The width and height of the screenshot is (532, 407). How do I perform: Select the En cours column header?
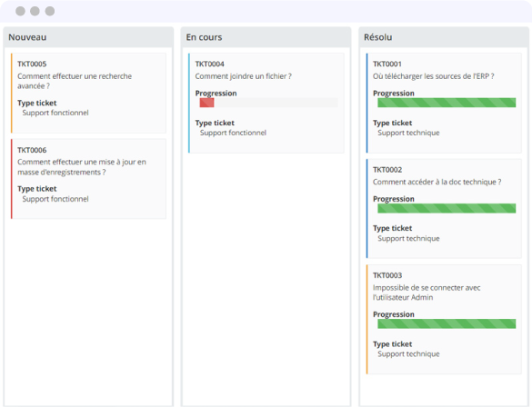(x=266, y=37)
